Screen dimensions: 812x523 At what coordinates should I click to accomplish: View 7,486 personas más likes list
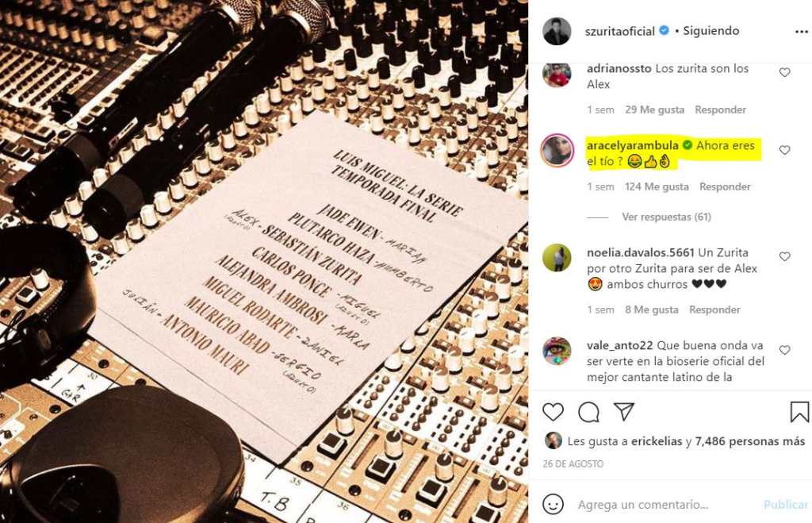(x=750, y=441)
